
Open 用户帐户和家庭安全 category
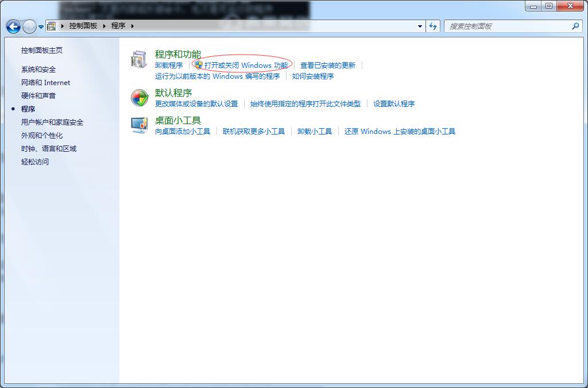pyautogui.click(x=52, y=122)
